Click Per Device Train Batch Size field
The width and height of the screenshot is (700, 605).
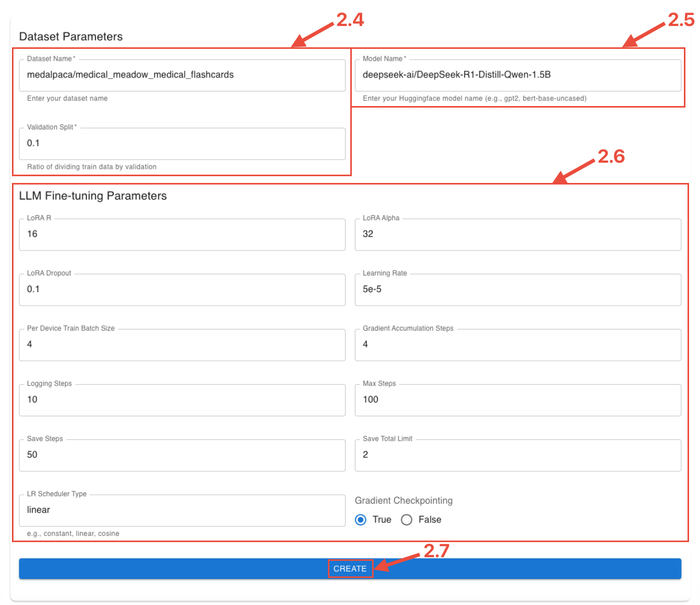pyautogui.click(x=182, y=345)
